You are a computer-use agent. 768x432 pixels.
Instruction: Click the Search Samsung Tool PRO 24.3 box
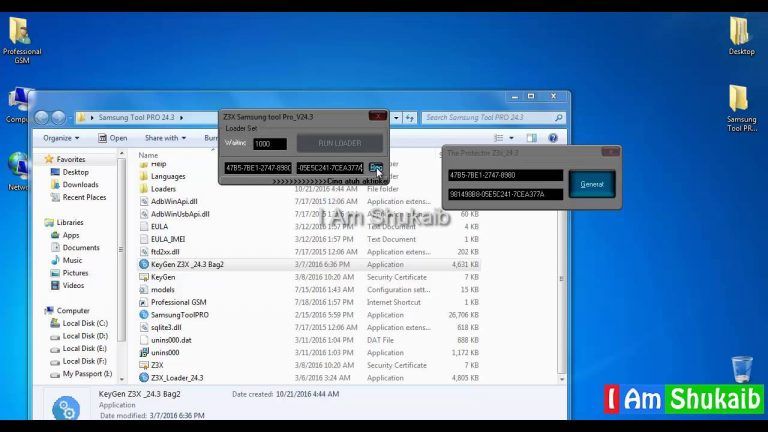(493, 118)
